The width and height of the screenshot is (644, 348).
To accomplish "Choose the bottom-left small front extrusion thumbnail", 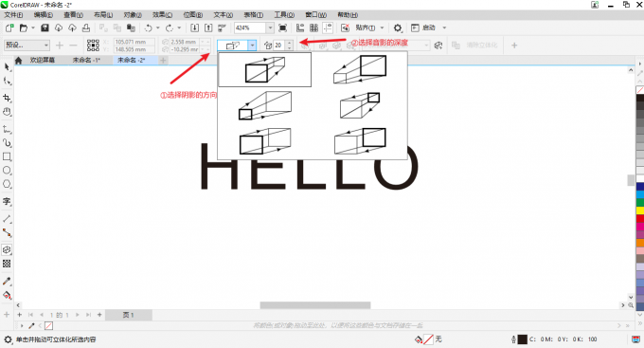I will click(265, 141).
